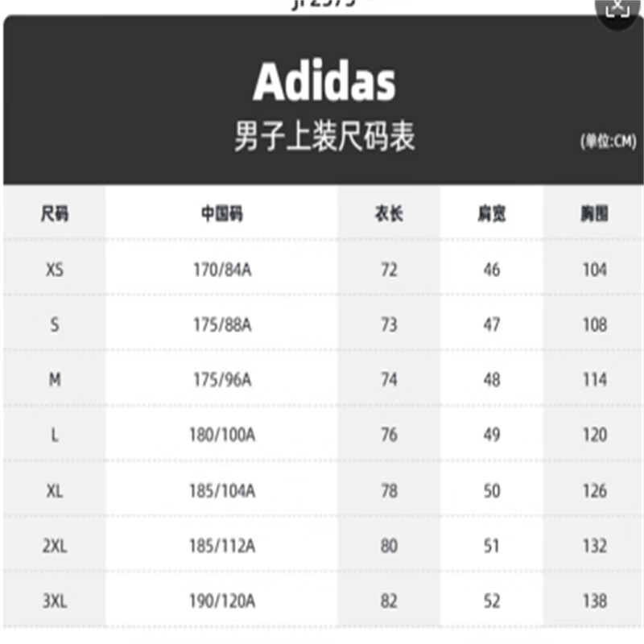Select the 3XL size row label
644x644 pixels.
pyautogui.click(x=55, y=601)
